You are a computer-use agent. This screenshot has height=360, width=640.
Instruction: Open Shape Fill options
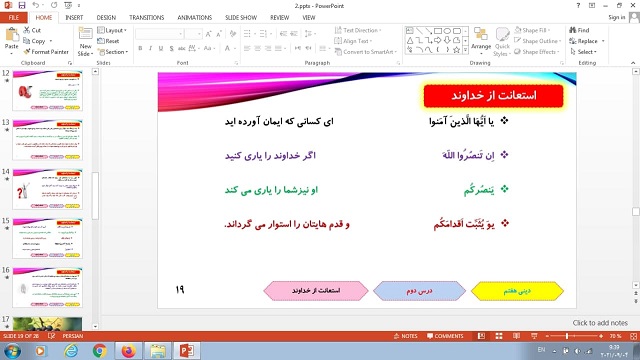[532, 30]
